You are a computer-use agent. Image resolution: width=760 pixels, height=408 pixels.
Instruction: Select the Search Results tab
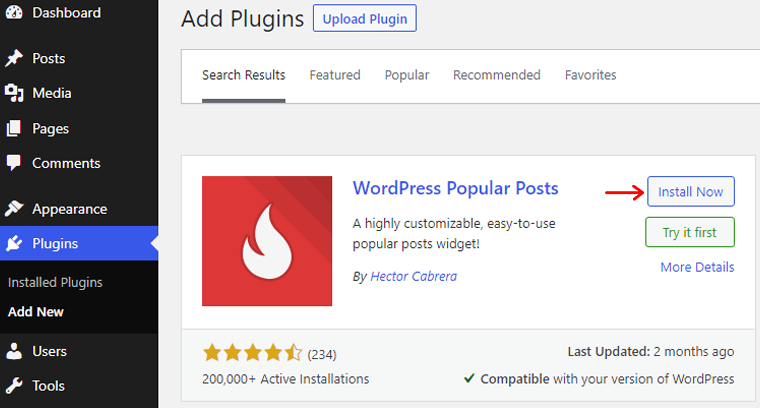pyautogui.click(x=243, y=75)
